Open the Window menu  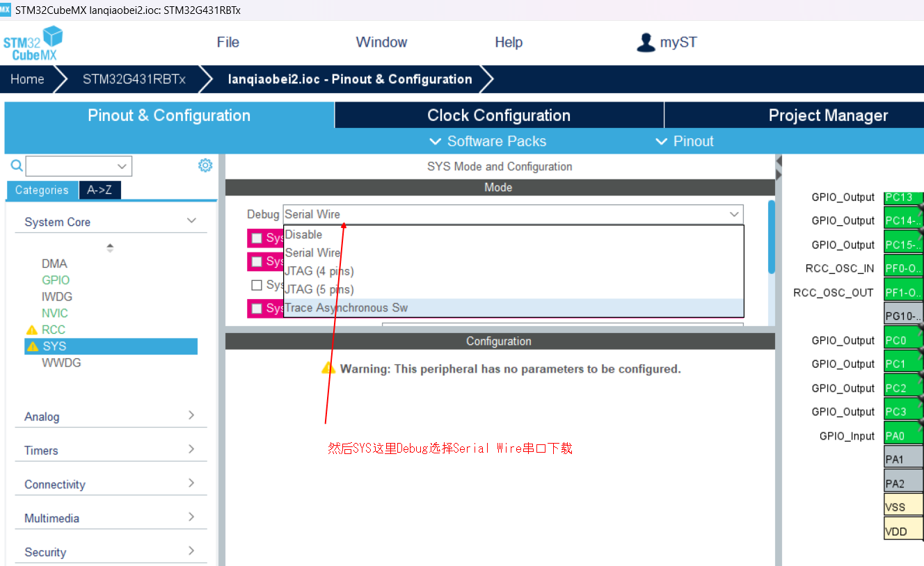tap(381, 42)
